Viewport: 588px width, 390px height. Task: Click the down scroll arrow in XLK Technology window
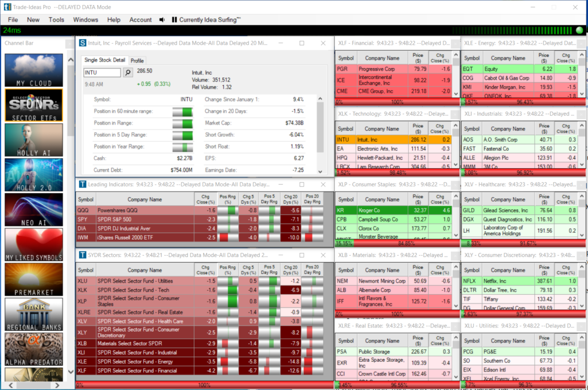[x=456, y=165]
